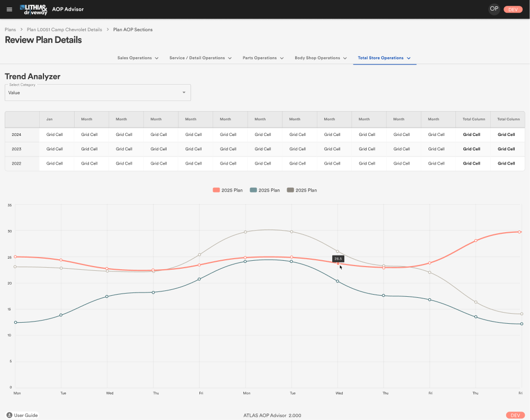Expand the Sales Operations dropdown
530x420 pixels.
tap(138, 58)
